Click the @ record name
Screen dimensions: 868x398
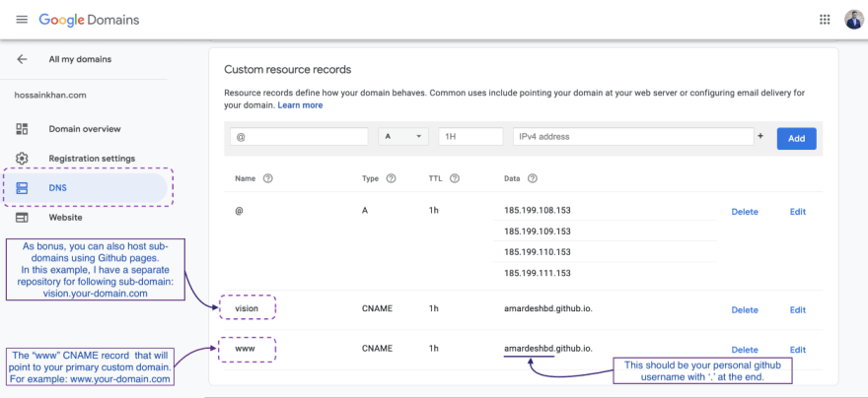pyautogui.click(x=239, y=211)
